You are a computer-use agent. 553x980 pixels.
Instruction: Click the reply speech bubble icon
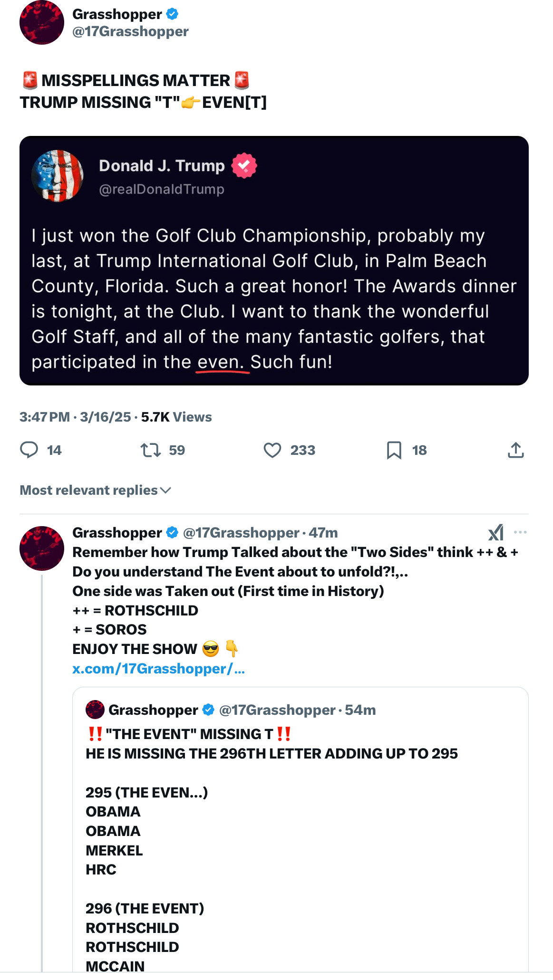(29, 450)
